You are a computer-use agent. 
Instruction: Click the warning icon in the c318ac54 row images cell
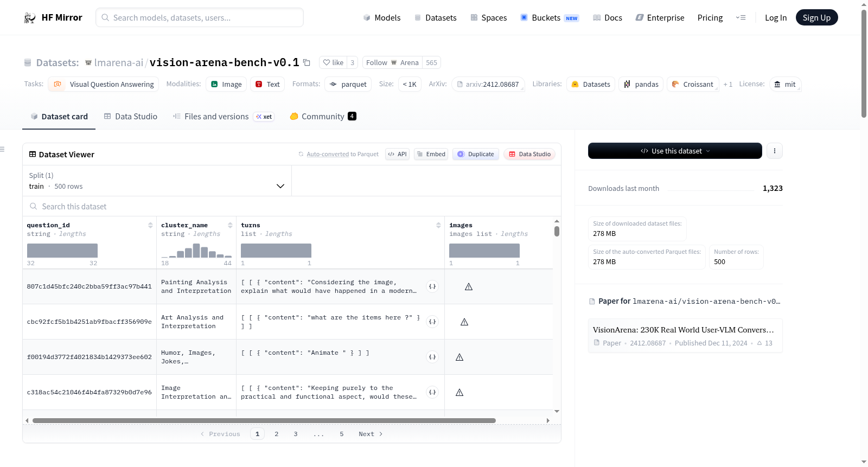[459, 392]
